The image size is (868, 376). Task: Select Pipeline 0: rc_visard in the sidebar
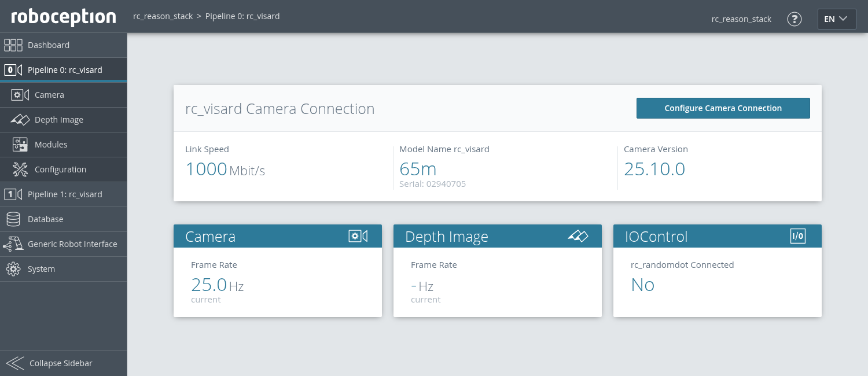coord(65,69)
